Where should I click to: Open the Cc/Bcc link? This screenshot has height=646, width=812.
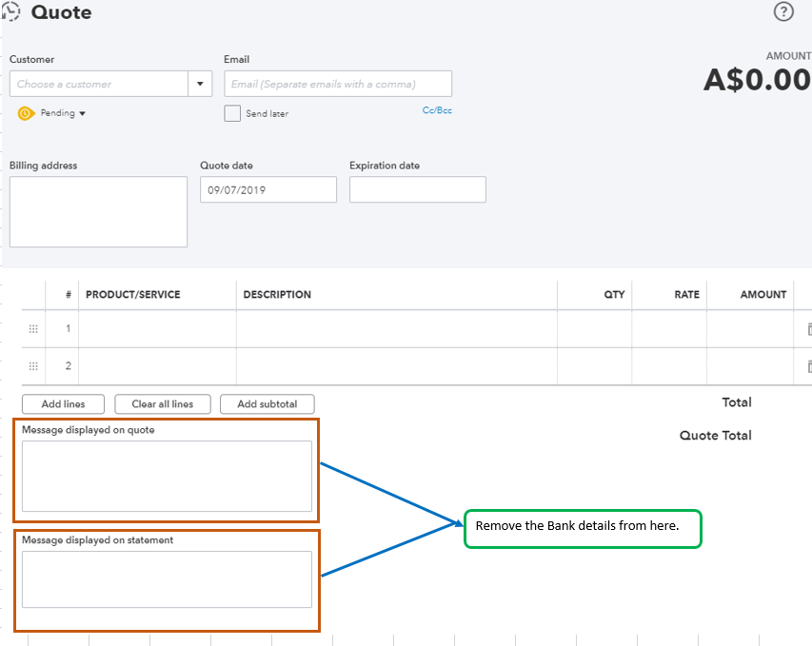[x=437, y=110]
